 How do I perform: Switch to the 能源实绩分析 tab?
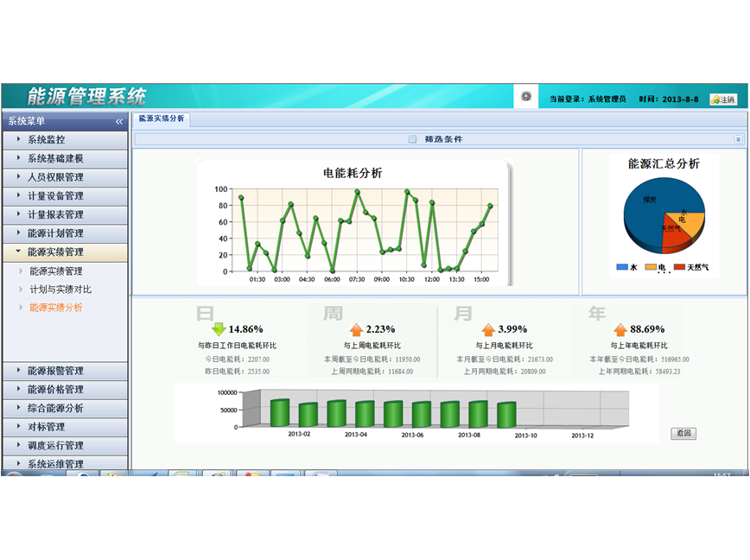tap(162, 119)
